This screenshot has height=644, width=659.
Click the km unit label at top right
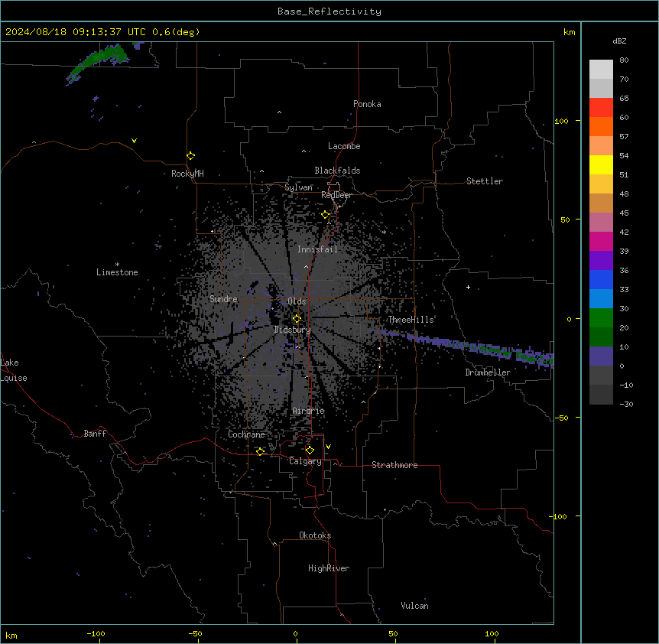[x=569, y=32]
